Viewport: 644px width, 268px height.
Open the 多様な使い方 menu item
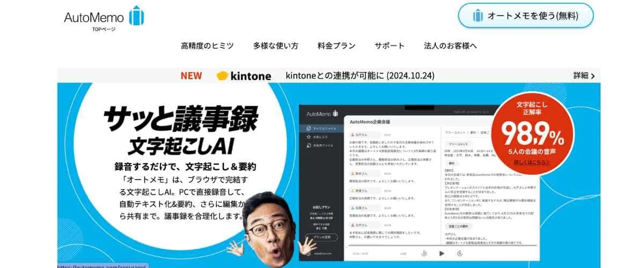[x=276, y=46]
